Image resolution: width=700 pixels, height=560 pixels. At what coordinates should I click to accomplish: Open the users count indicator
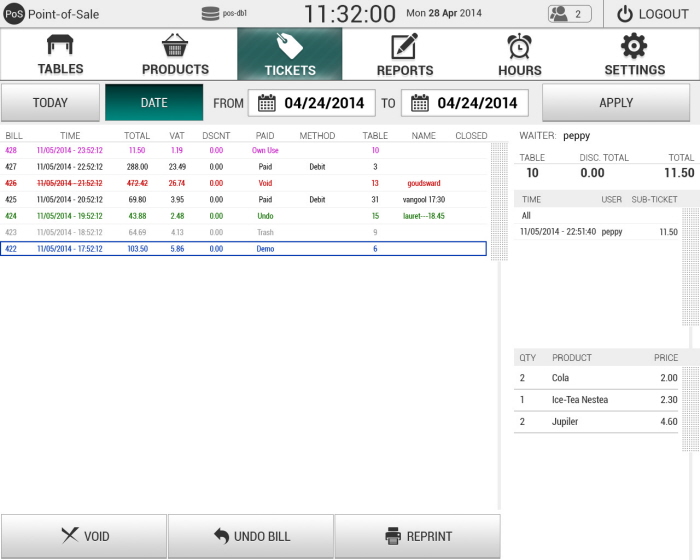point(570,14)
